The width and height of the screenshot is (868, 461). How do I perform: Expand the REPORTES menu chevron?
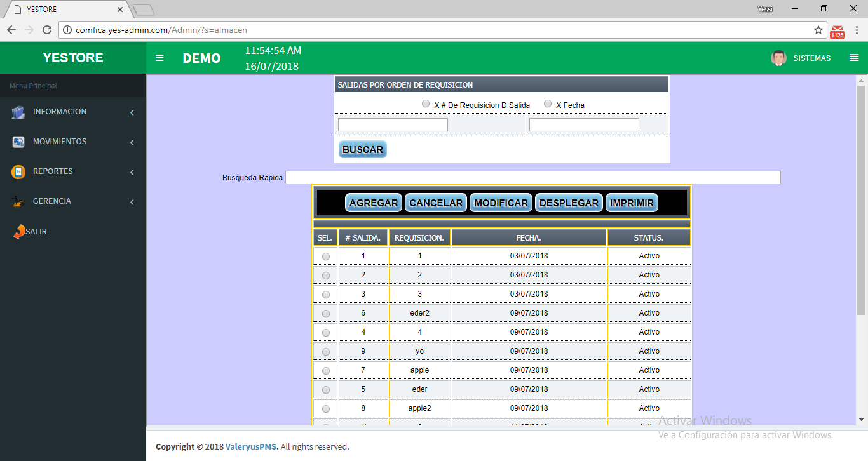pyautogui.click(x=132, y=172)
